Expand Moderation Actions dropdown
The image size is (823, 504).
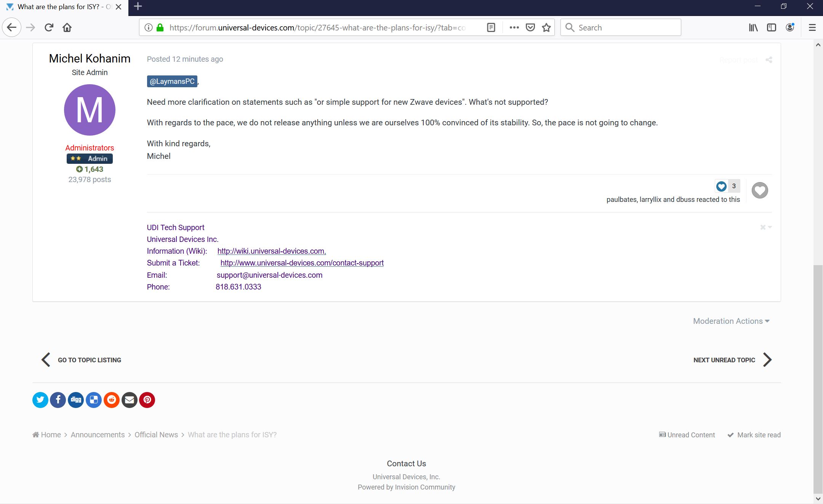(x=731, y=321)
